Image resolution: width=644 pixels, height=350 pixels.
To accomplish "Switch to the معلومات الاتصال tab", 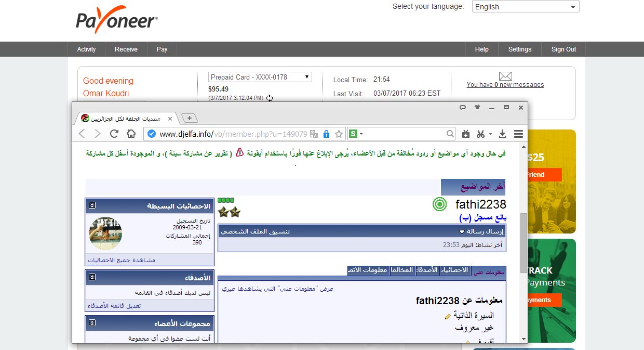I will (368, 270).
